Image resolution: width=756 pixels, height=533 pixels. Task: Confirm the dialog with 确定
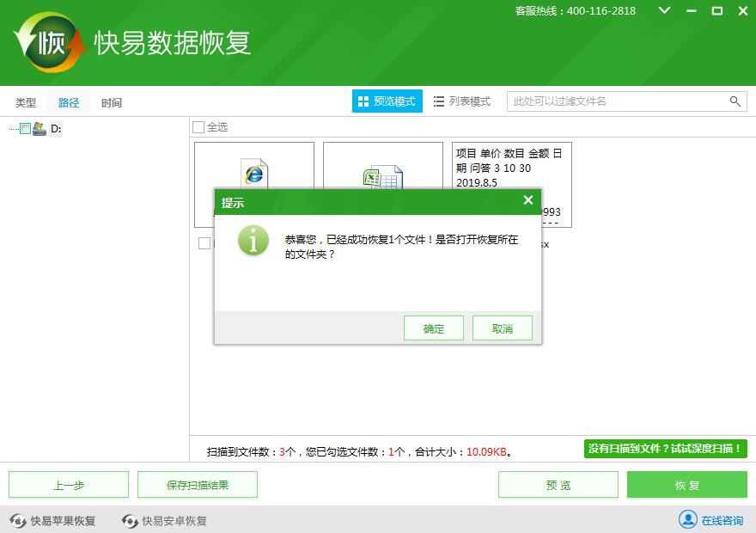[x=433, y=328]
